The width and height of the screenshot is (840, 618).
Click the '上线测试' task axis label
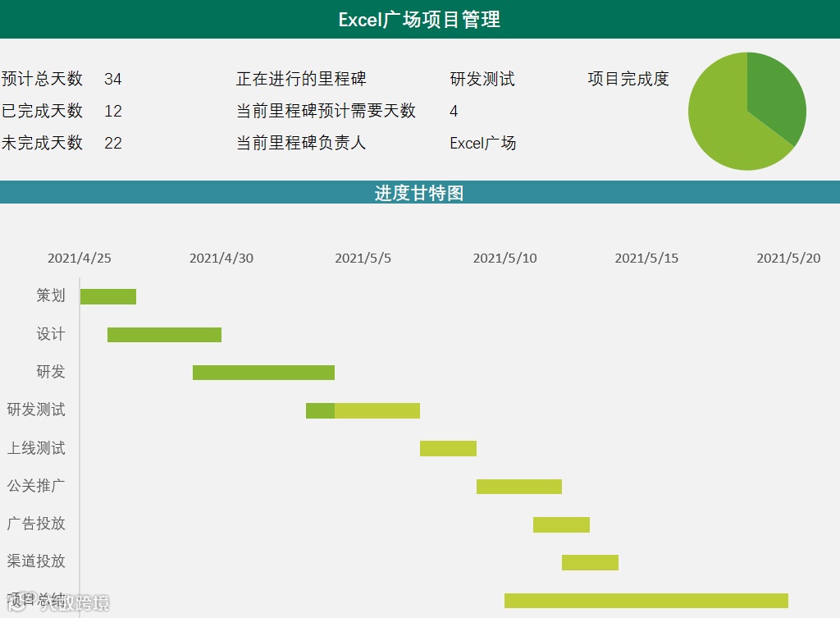[x=36, y=447]
